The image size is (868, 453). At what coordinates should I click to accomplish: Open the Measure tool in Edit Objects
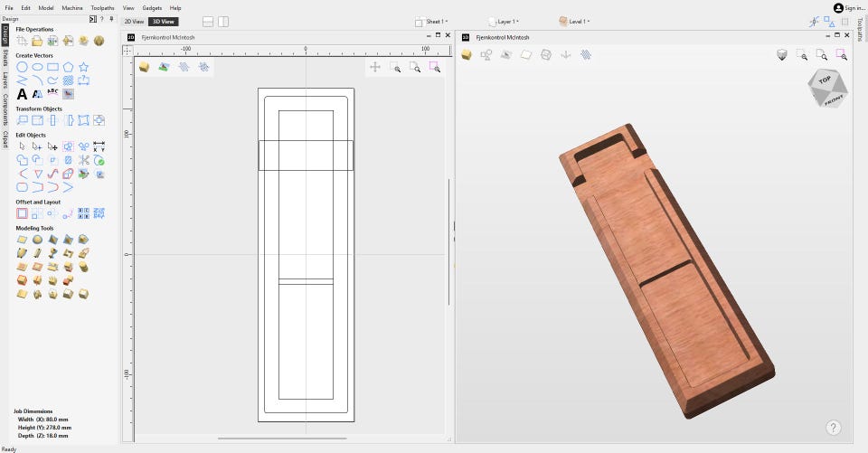coord(99,146)
